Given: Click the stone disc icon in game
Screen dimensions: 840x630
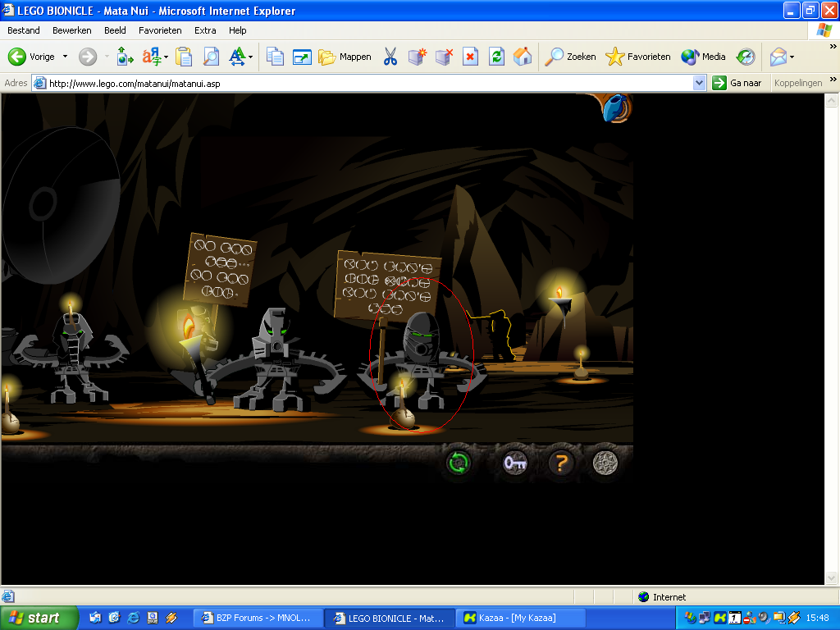Looking at the screenshot, I should 605,463.
